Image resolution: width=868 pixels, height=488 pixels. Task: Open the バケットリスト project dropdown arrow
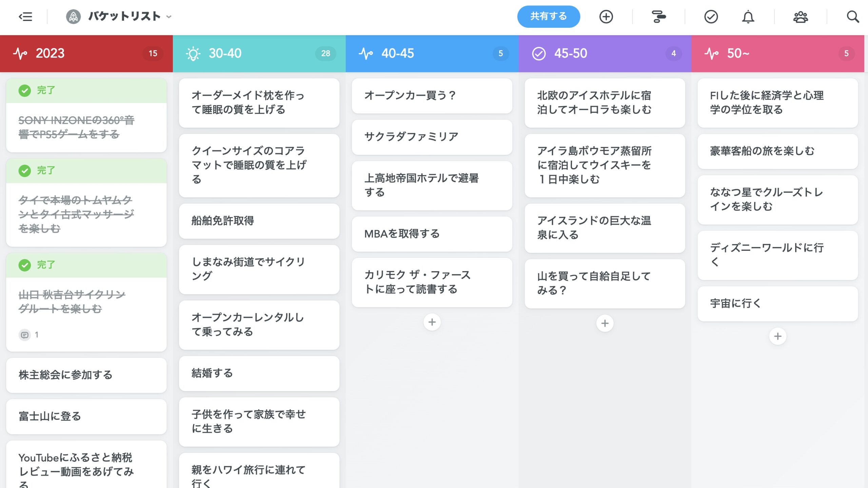pyautogui.click(x=169, y=17)
